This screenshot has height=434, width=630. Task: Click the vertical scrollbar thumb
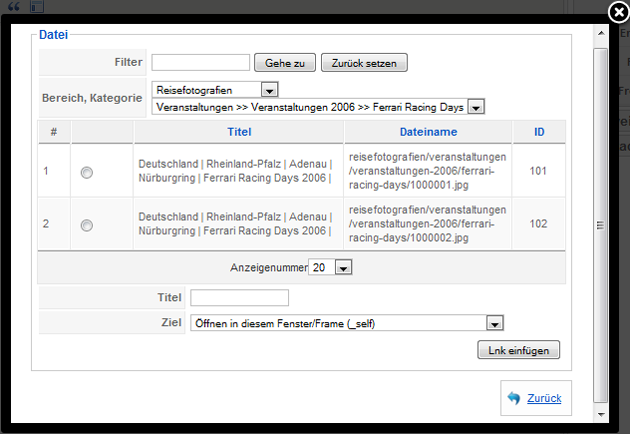601,225
